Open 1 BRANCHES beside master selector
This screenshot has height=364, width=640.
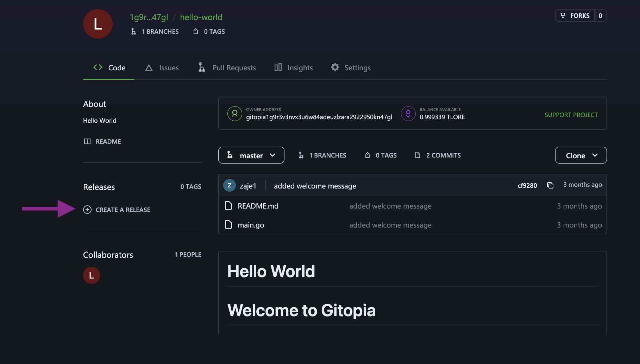[x=328, y=155]
